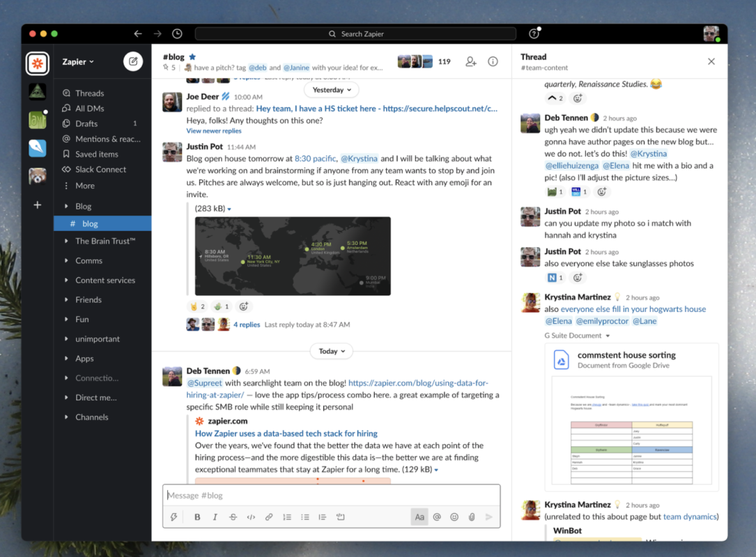Open the emoji picker in composer
Viewport: 756px width, 557px height.
click(x=454, y=517)
